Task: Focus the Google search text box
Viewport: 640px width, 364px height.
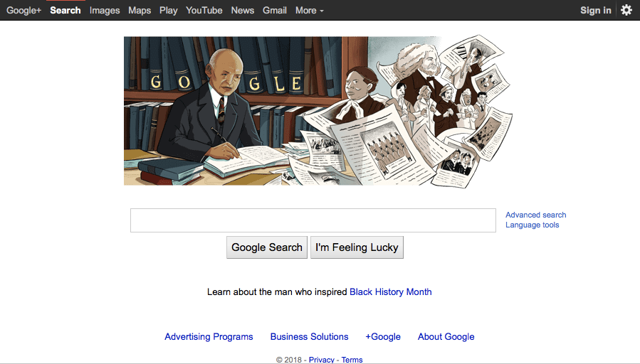Action: click(313, 220)
